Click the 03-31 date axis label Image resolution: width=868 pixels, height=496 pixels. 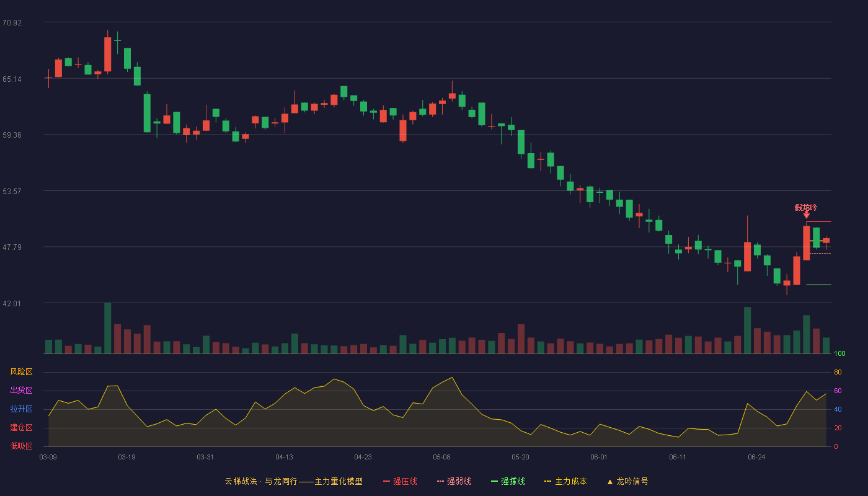point(205,457)
